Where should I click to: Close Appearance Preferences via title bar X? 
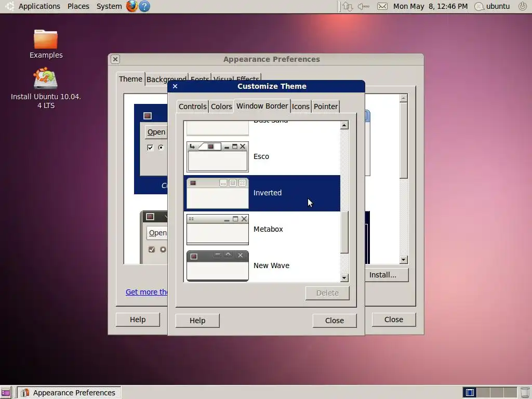point(115,59)
